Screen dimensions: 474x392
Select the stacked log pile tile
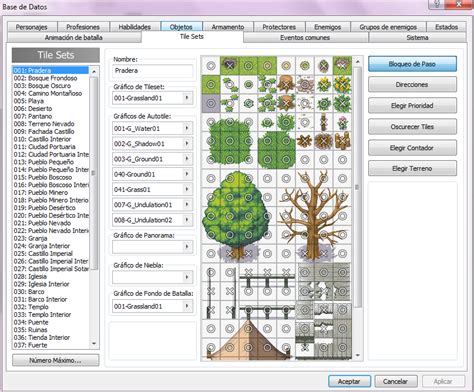pyautogui.click(x=342, y=141)
